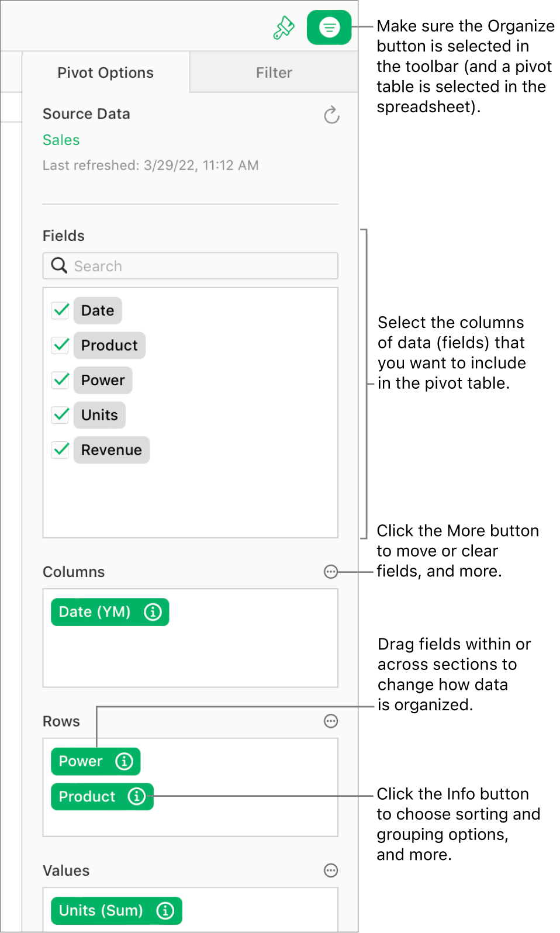
Task: Select the Pivot Options tab
Action: pyautogui.click(x=105, y=72)
